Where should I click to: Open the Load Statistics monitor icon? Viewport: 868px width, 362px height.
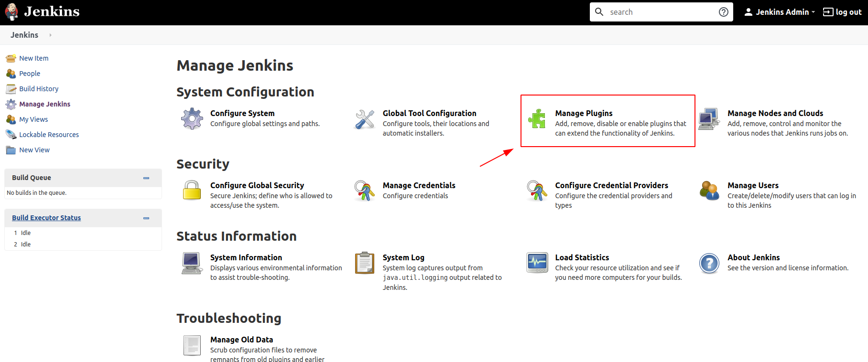click(537, 263)
